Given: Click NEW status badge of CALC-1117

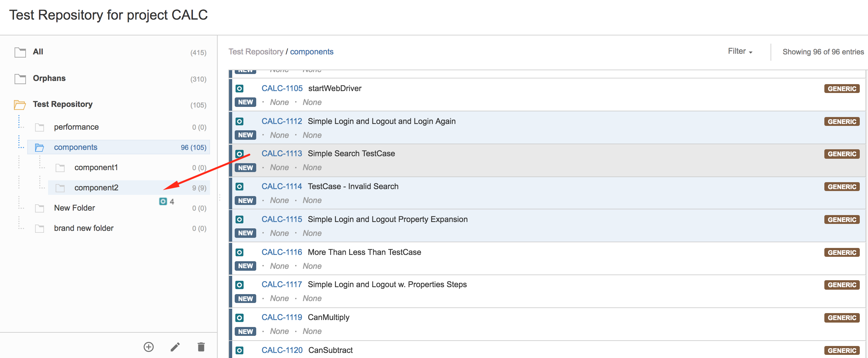Looking at the screenshot, I should point(246,299).
